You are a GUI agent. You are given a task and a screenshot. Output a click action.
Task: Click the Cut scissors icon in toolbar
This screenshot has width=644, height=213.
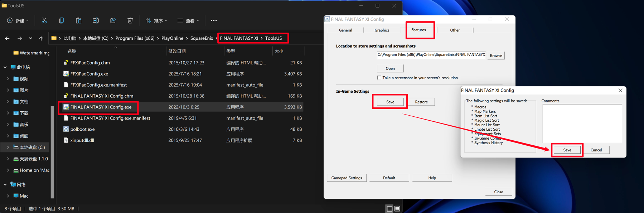[44, 21]
